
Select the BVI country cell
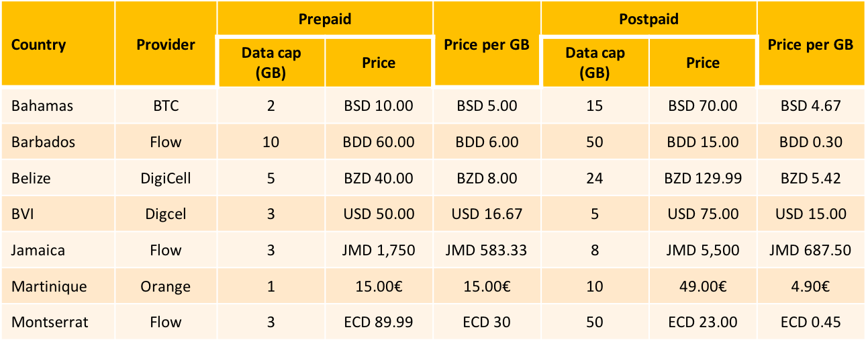24,214
